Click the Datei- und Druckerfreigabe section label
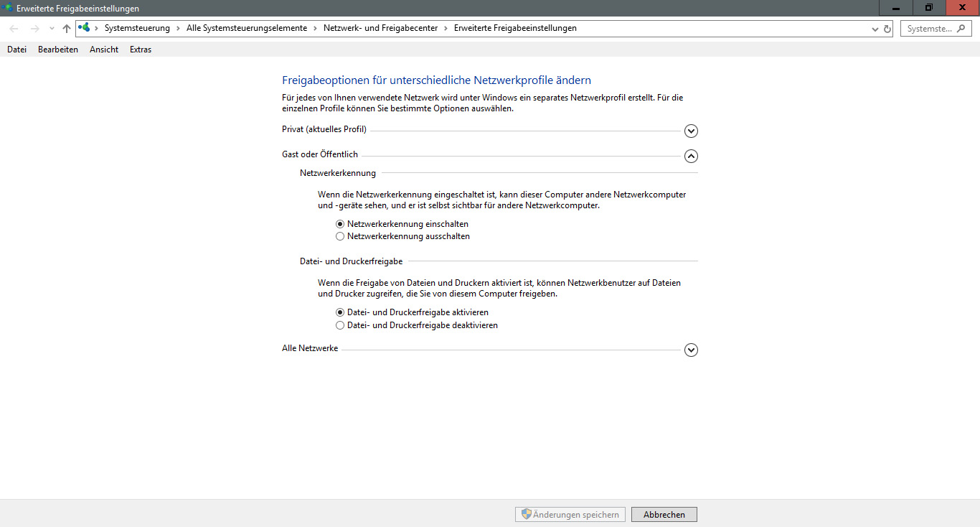The height and width of the screenshot is (527, 980). 351,261
